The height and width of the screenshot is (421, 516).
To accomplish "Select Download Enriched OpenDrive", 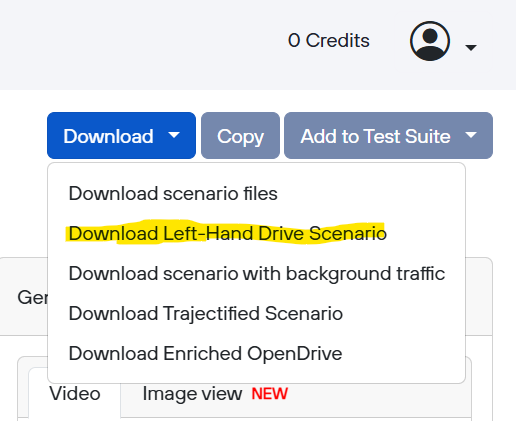I will (x=256, y=353).
